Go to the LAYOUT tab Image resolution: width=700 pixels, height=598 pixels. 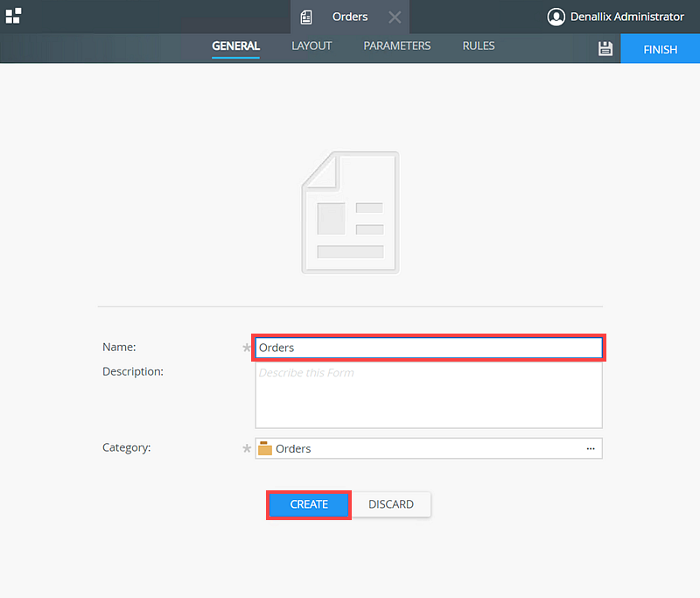click(x=311, y=46)
